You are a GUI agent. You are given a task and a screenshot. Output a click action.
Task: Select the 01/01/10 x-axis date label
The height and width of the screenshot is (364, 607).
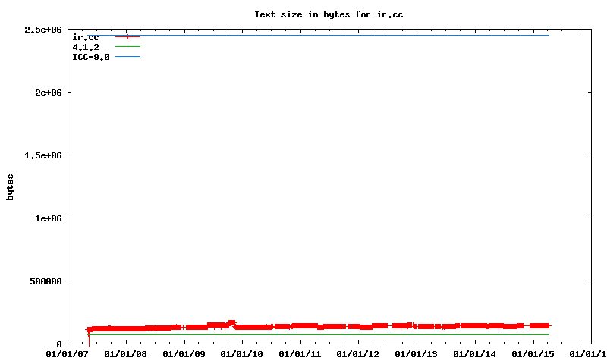click(x=241, y=353)
